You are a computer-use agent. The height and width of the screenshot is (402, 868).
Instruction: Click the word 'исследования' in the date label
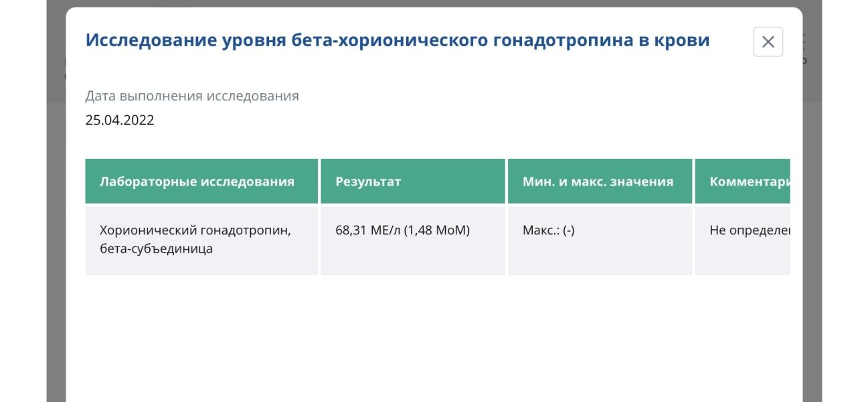coord(252,96)
